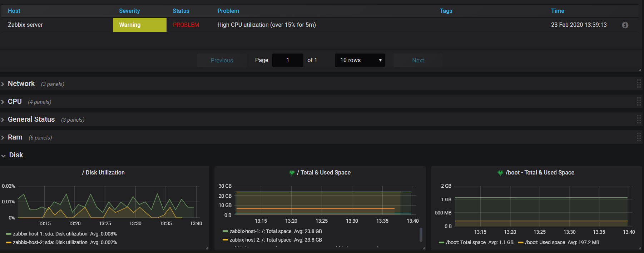Click the heart icon beside / Total & Used Space
The width and height of the screenshot is (644, 253).
pyautogui.click(x=292, y=173)
